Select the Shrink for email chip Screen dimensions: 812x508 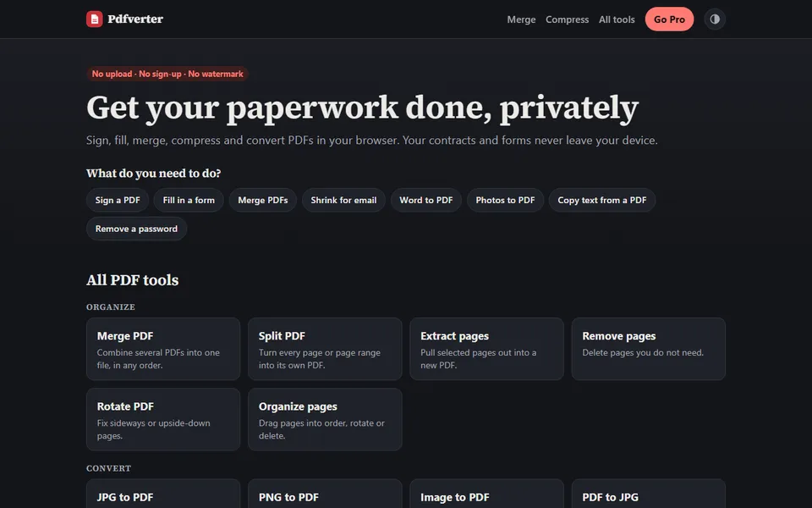coord(343,200)
